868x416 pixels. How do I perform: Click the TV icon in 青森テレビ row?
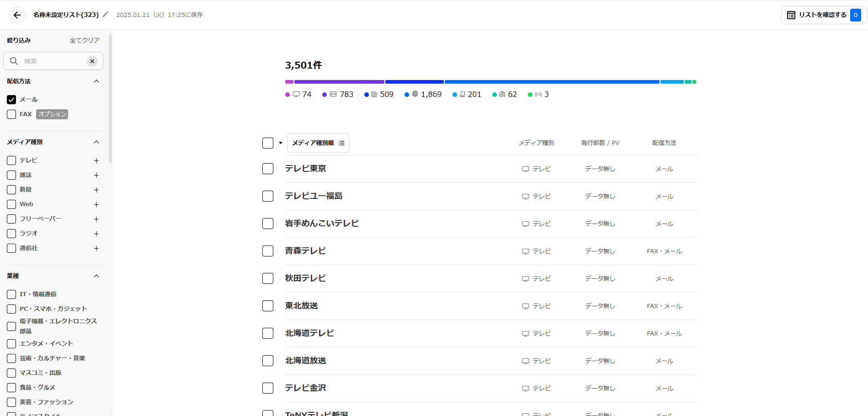pyautogui.click(x=526, y=251)
